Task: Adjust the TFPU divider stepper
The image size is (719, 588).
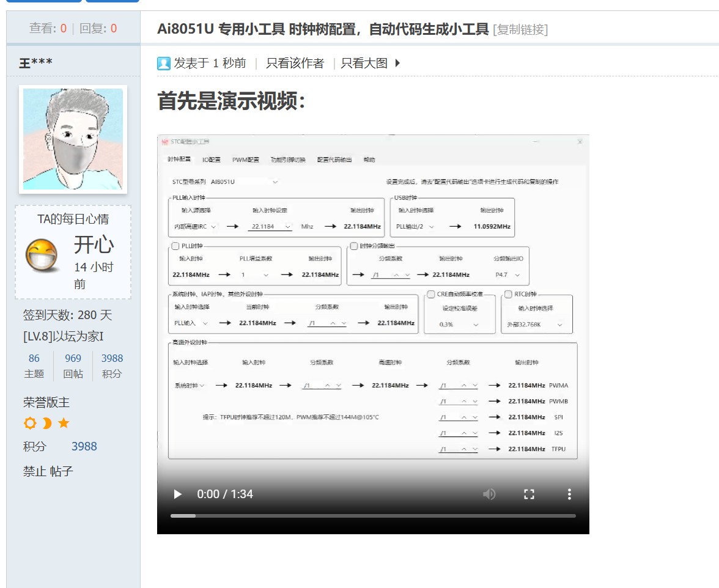Action: (459, 450)
